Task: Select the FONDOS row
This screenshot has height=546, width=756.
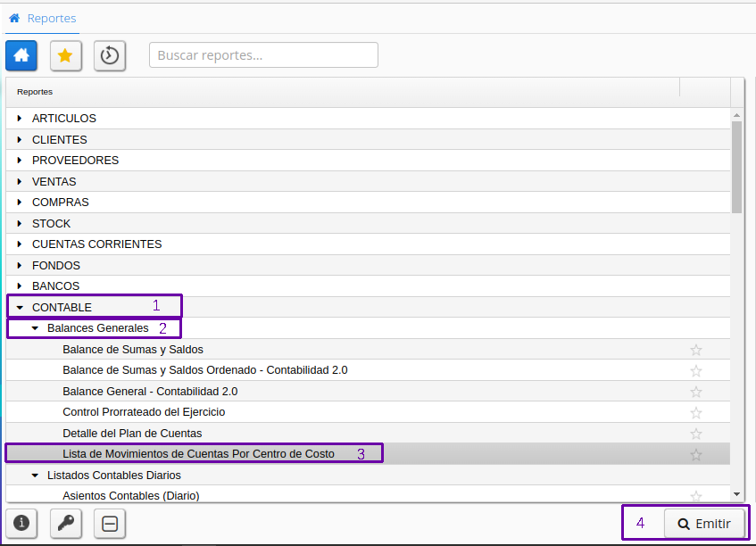Action: pyautogui.click(x=368, y=265)
